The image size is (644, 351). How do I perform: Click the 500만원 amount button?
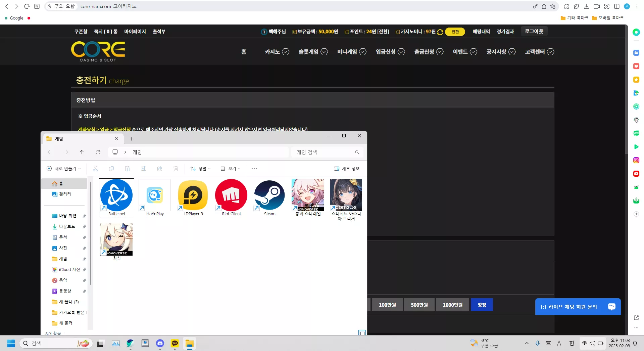point(419,305)
